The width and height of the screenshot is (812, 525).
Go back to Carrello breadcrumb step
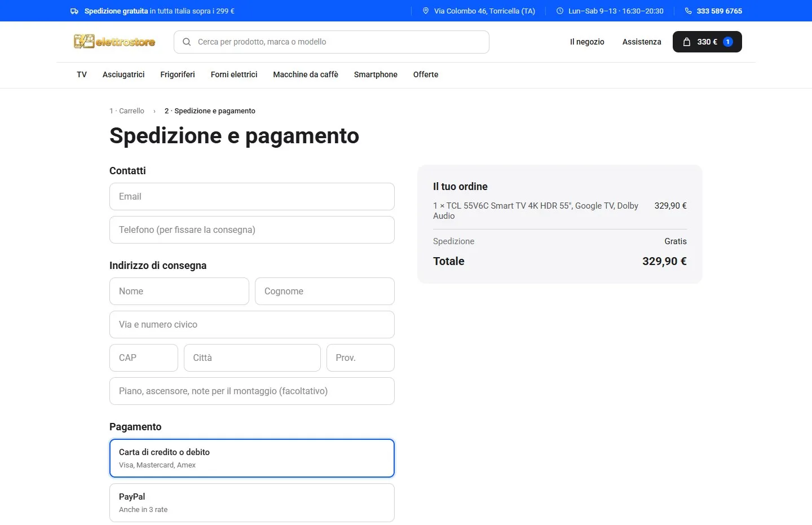[x=127, y=111]
